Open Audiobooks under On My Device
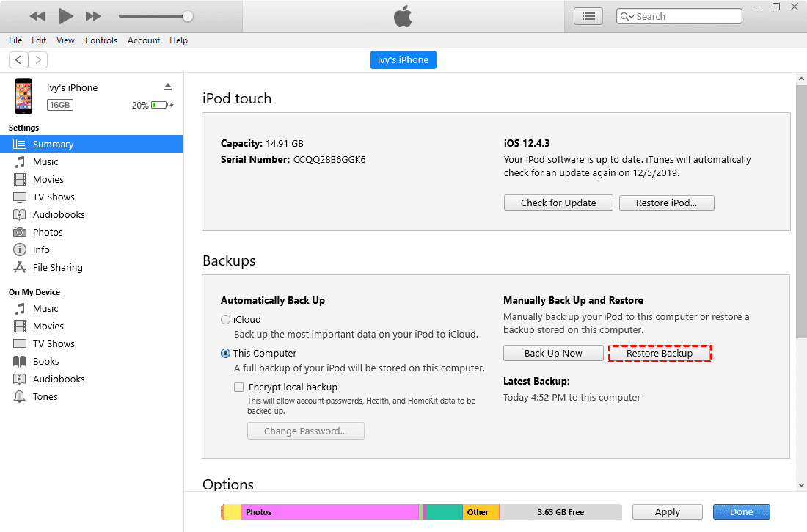807x532 pixels. coord(56,379)
